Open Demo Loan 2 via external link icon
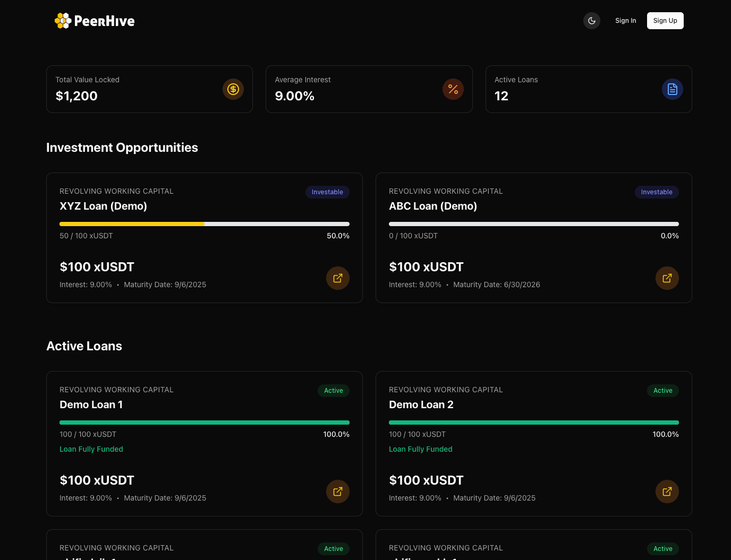The image size is (731, 560). pyautogui.click(x=667, y=492)
